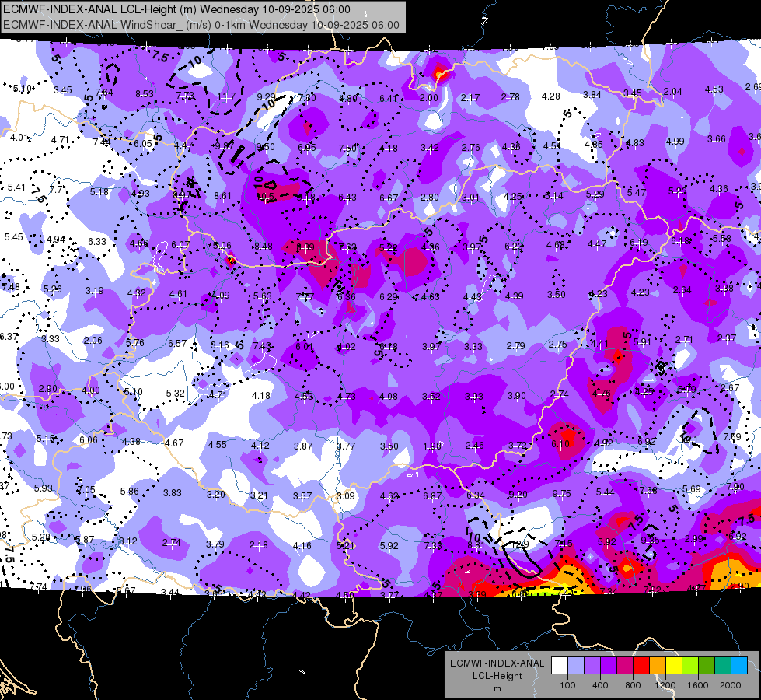Click the 6.33 wind shear value

click(97, 241)
